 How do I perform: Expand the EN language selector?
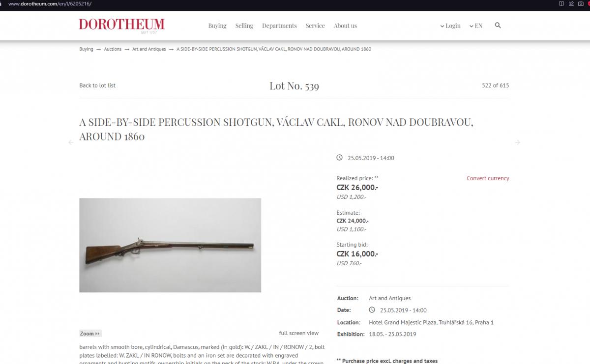pos(476,26)
